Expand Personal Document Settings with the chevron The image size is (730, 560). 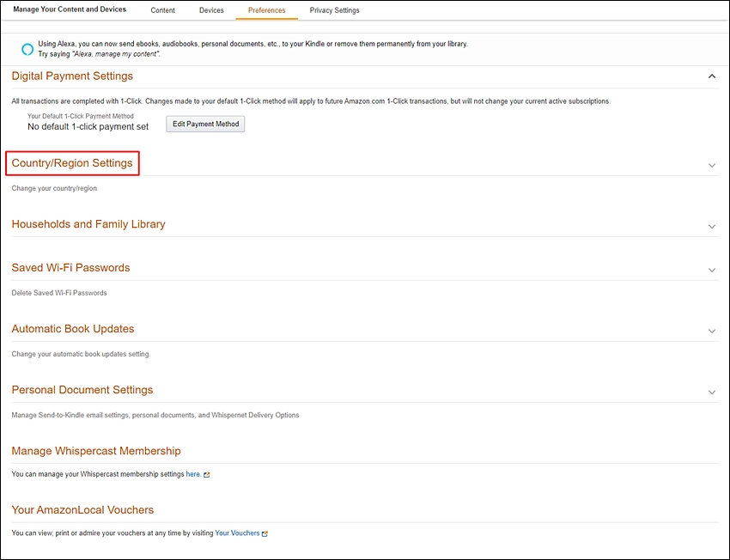click(x=711, y=392)
